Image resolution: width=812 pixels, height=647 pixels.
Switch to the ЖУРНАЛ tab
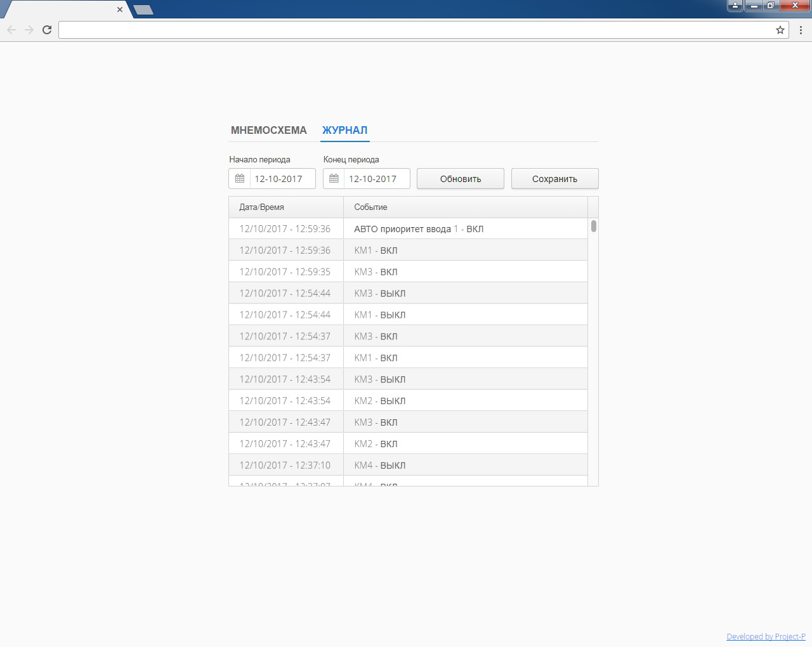pos(344,130)
